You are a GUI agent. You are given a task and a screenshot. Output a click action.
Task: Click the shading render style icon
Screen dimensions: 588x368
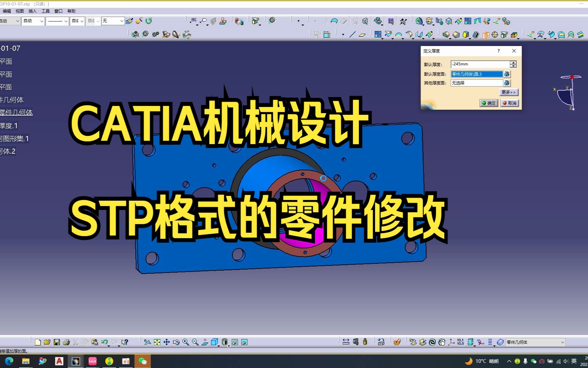(x=225, y=342)
